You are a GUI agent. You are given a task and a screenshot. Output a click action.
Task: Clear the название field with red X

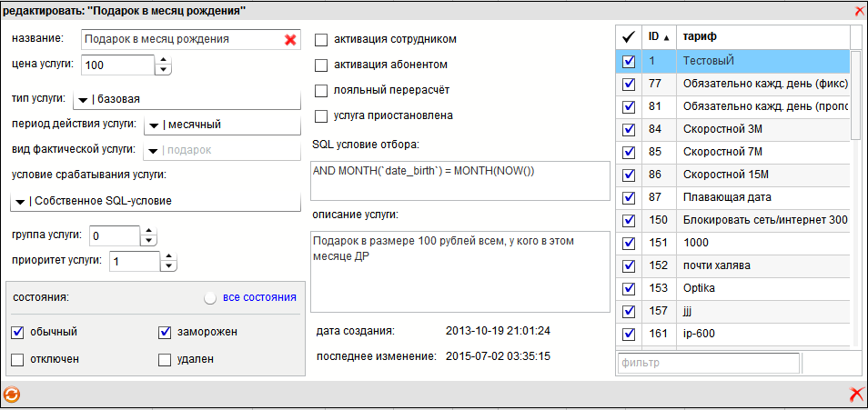pyautogui.click(x=290, y=40)
